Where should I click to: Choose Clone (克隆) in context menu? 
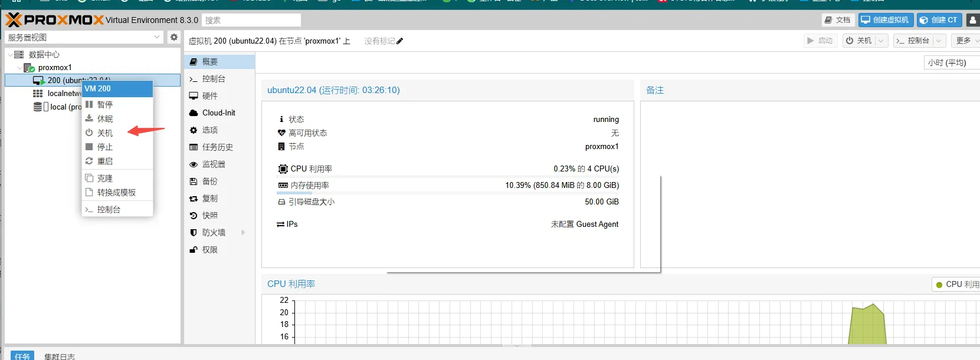(117, 178)
